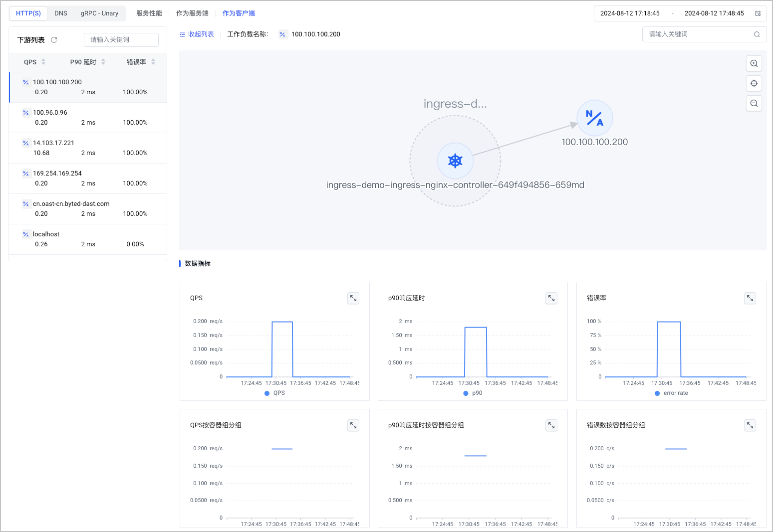Open the calendar date picker icon
773x532 pixels.
758,13
